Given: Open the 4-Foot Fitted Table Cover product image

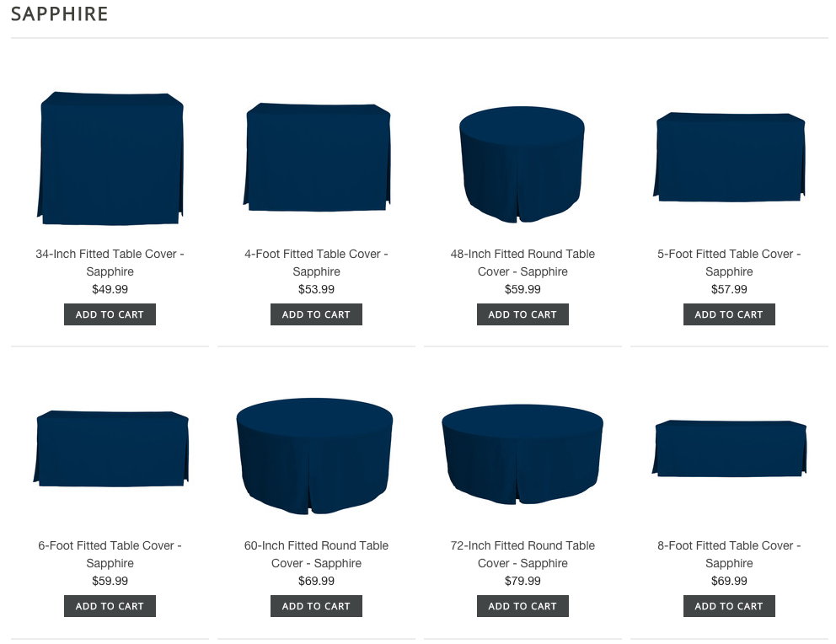Looking at the screenshot, I should click(x=317, y=158).
